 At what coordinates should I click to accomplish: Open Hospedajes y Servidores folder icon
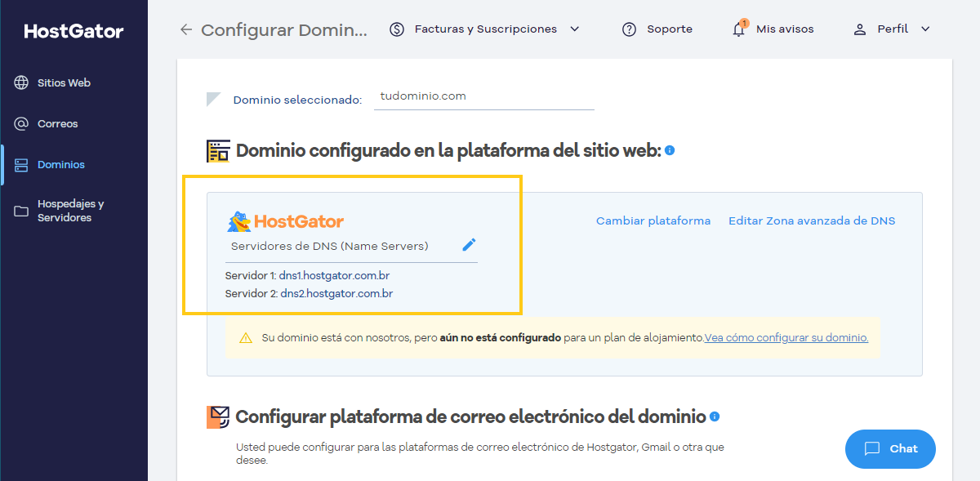coord(21,211)
